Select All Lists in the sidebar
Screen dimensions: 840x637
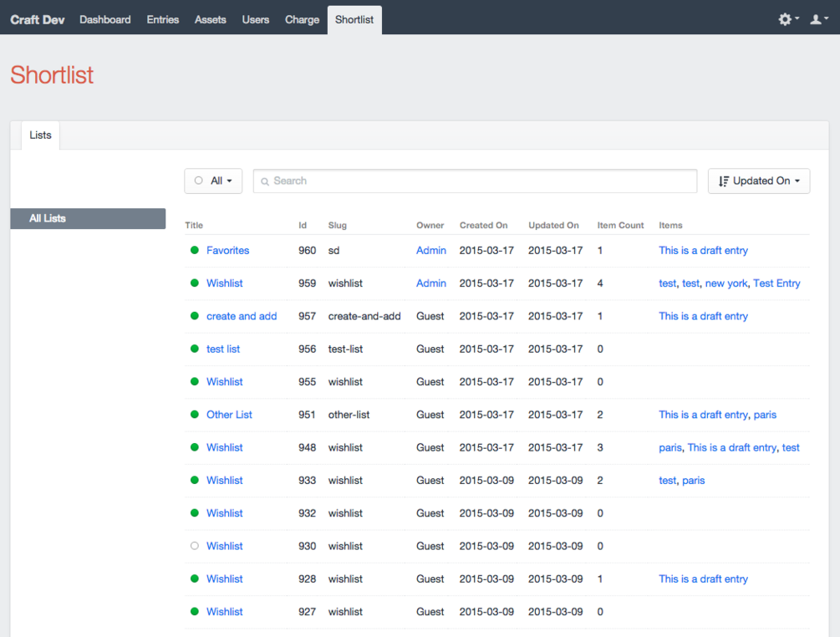point(88,218)
